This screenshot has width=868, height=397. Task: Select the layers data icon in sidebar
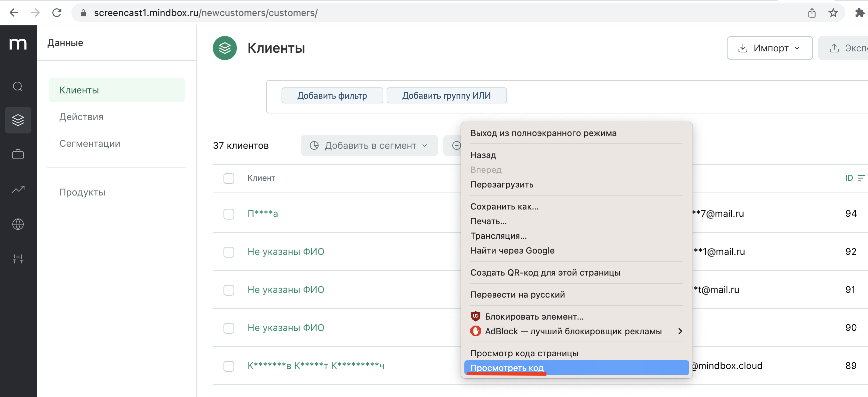18,120
